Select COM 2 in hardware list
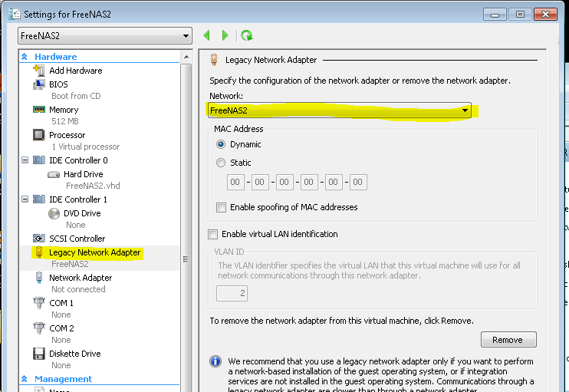 pos(61,328)
